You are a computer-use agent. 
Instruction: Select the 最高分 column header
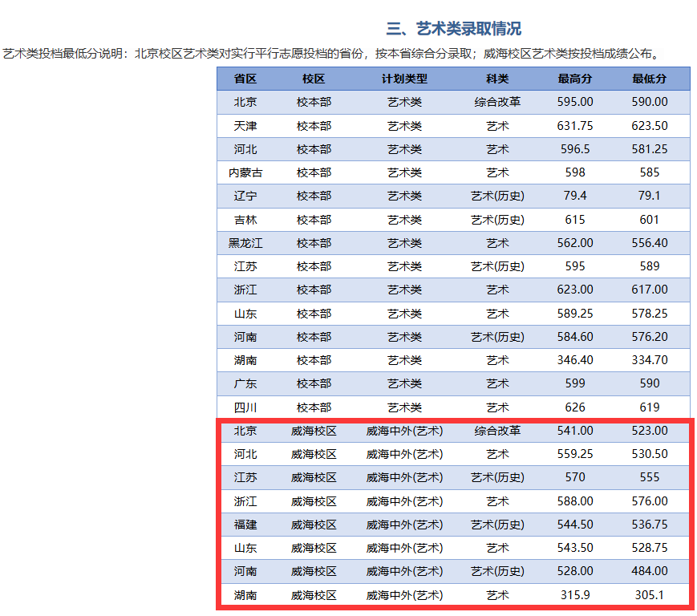[x=575, y=79]
